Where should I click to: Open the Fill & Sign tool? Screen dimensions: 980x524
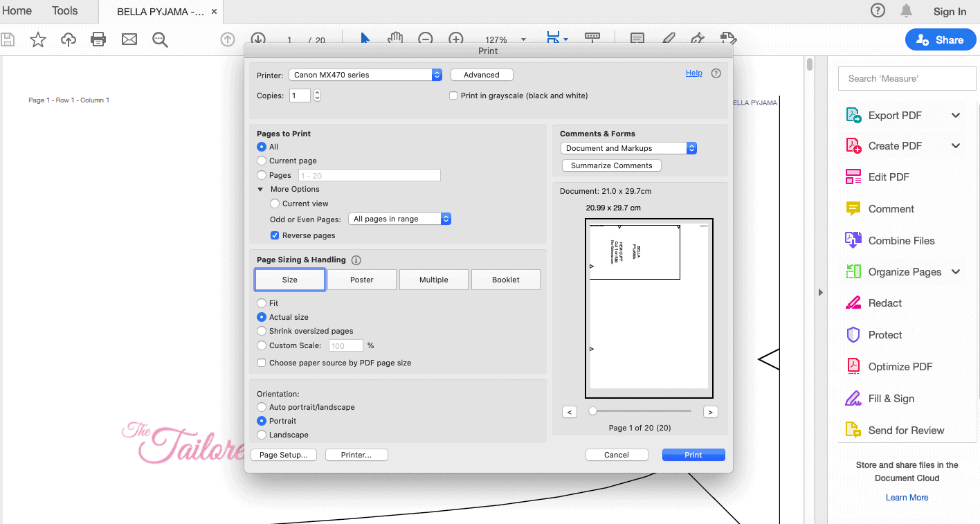[880, 399]
